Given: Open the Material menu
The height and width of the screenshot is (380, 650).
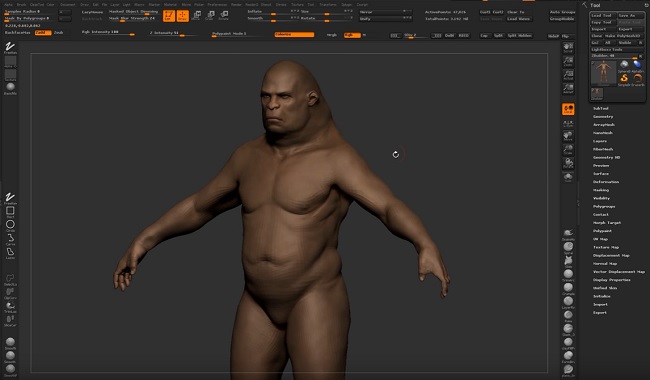Looking at the screenshot, I should point(170,5).
